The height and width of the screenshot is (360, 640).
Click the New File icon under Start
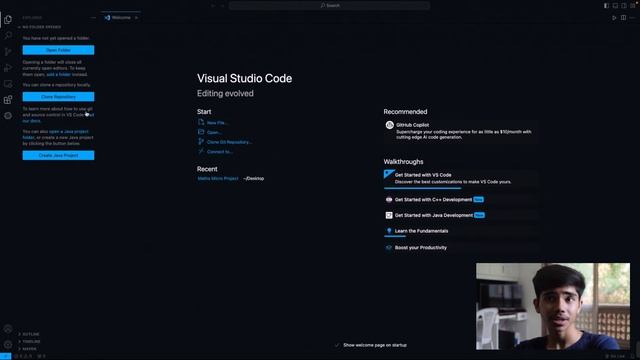[x=201, y=122]
